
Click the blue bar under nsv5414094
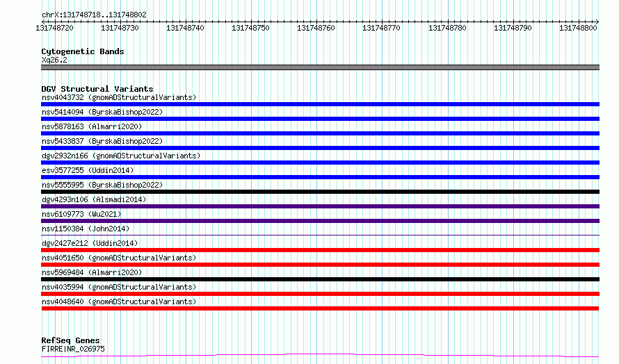(320, 119)
